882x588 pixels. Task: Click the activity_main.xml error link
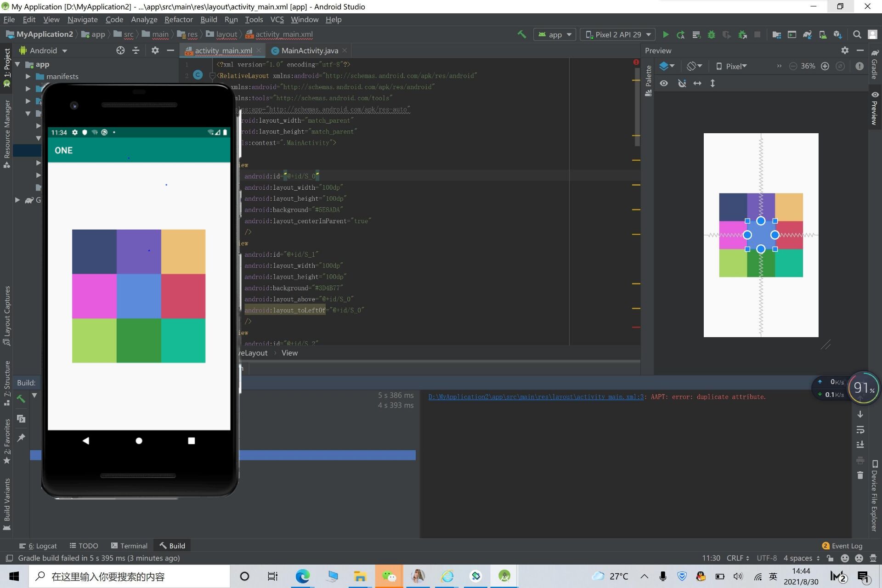pyautogui.click(x=536, y=397)
